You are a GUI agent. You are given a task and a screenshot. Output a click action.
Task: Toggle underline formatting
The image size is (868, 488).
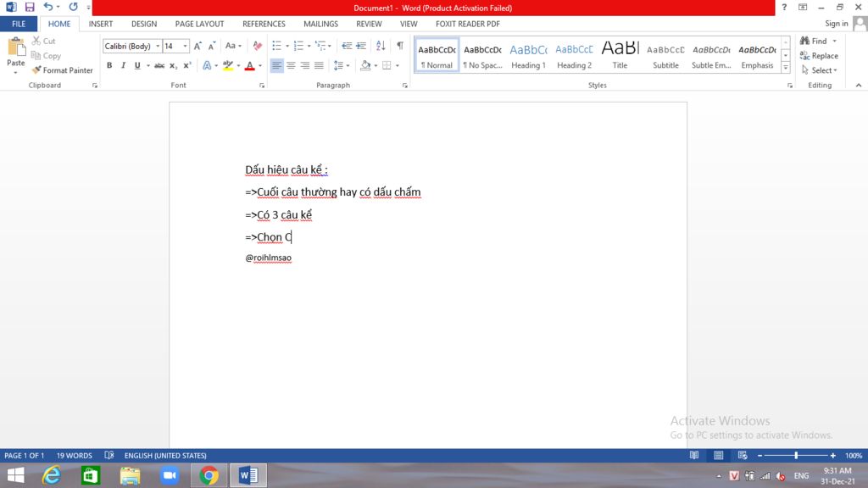(137, 65)
